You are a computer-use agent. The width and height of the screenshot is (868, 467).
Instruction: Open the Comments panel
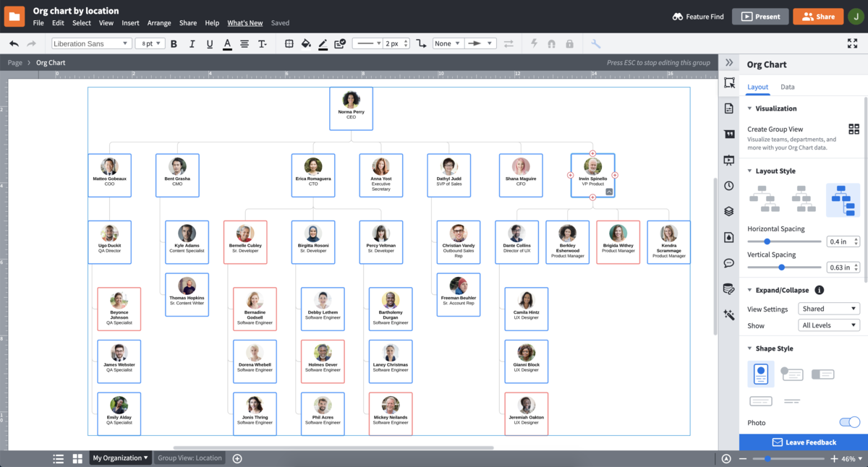point(729,262)
